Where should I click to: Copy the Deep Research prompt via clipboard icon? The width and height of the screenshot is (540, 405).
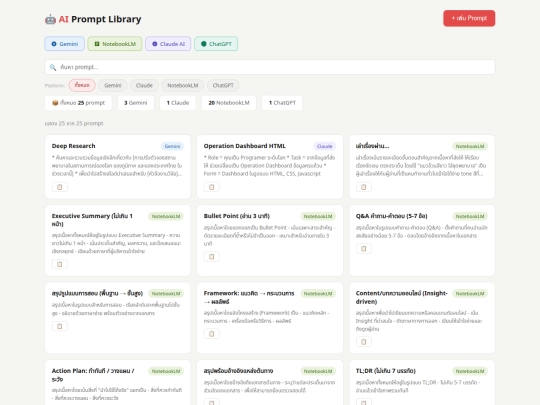click(60, 187)
